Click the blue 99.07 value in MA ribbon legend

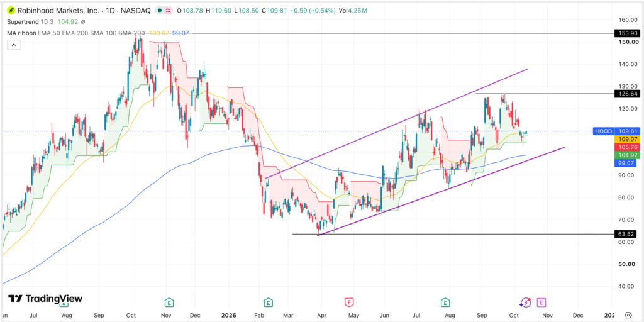[x=180, y=33]
